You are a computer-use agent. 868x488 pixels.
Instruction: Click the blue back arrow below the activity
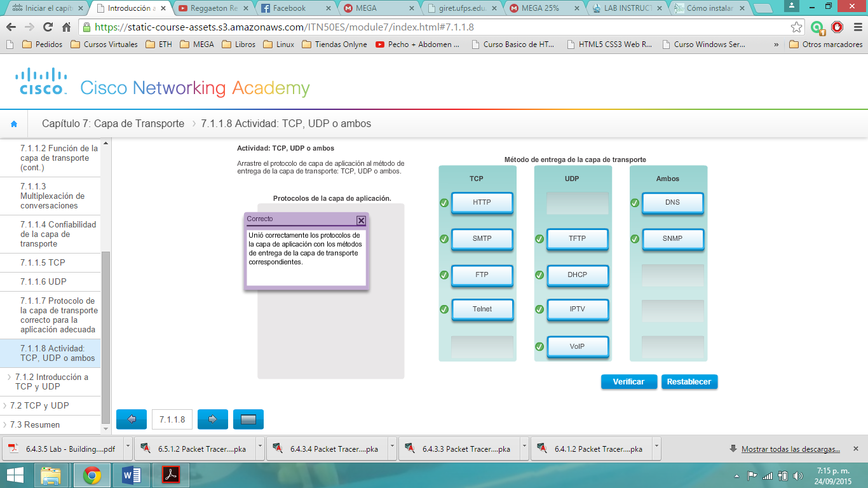[x=131, y=419]
